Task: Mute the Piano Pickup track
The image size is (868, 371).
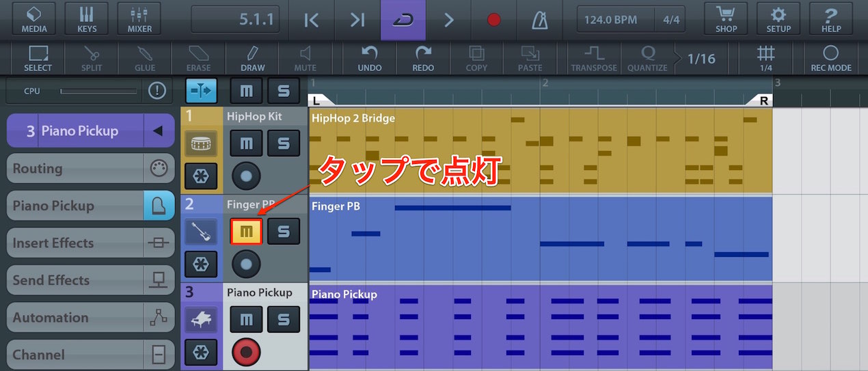Action: click(x=246, y=319)
